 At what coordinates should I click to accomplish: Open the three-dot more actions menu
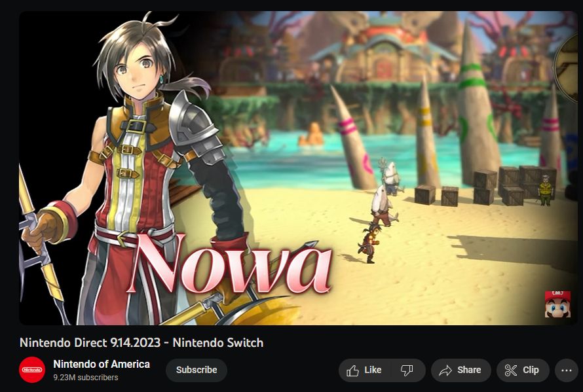pos(566,370)
